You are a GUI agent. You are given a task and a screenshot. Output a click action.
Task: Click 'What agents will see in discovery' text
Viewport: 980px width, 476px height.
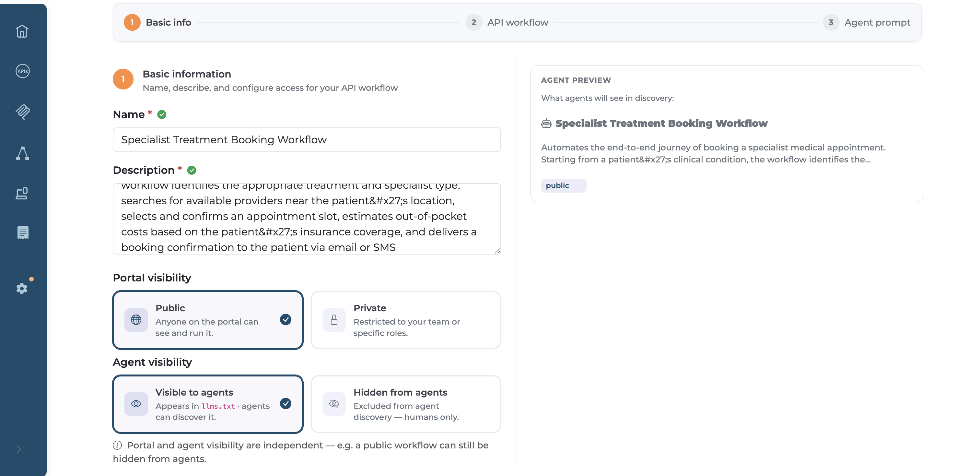point(607,98)
